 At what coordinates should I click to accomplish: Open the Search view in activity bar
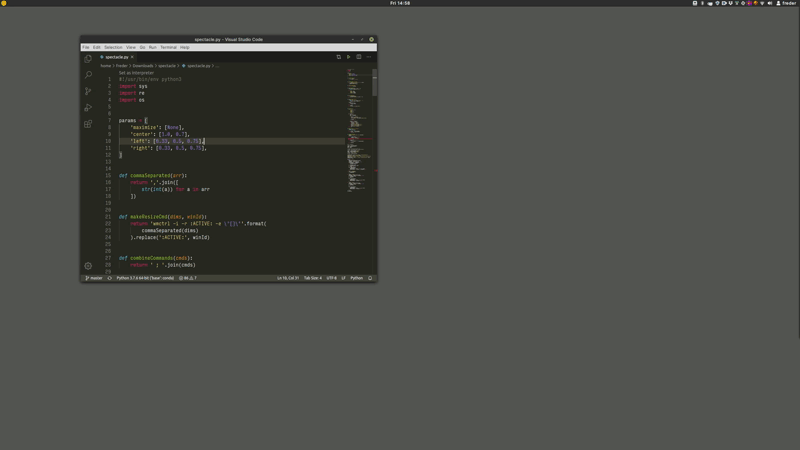88,75
